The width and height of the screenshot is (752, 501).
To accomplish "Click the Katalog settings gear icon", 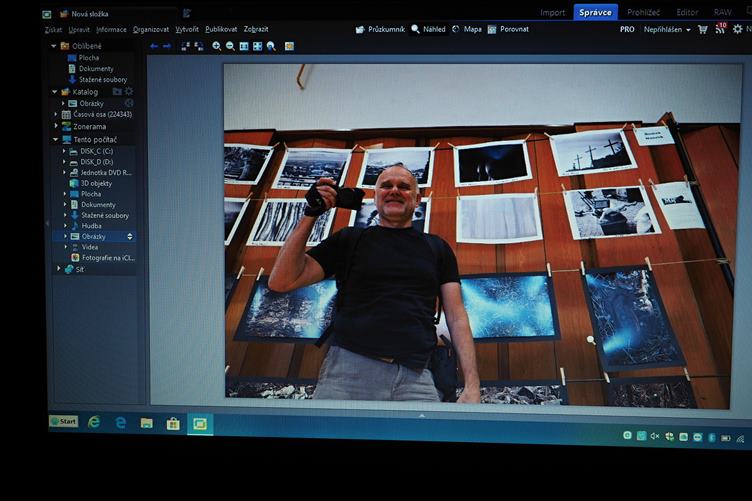I will coord(128,91).
